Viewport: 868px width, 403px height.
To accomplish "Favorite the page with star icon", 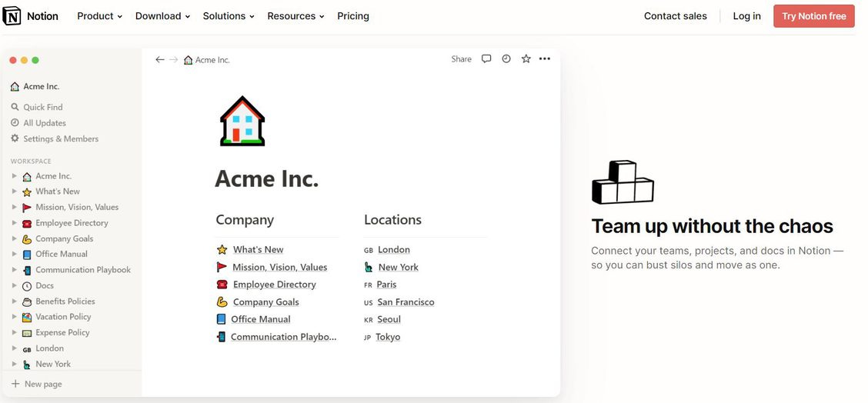I will point(526,58).
